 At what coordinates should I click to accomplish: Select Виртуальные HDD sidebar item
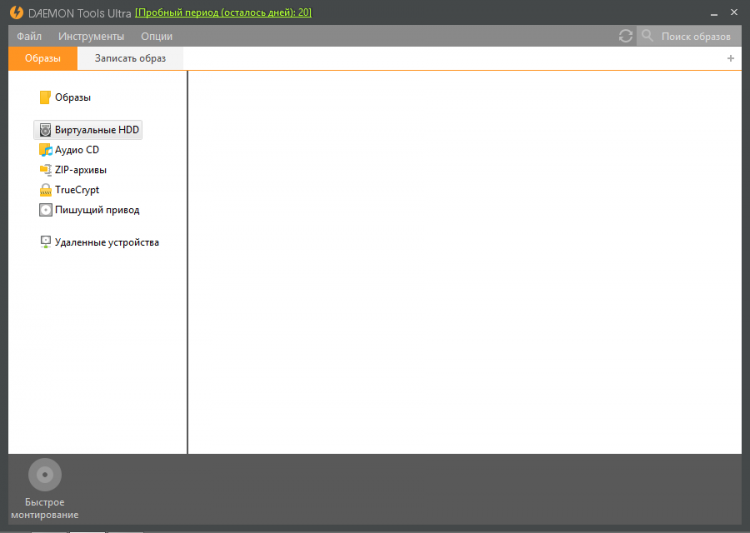(x=88, y=130)
